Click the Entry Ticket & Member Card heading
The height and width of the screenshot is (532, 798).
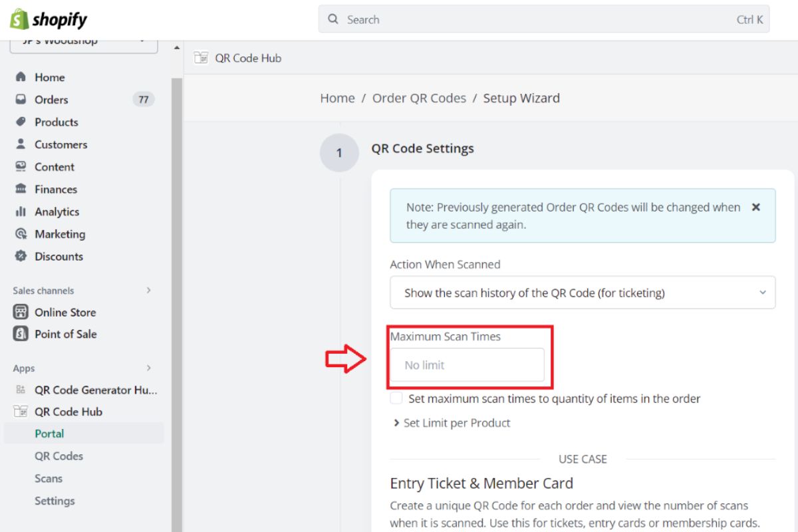tap(481, 483)
